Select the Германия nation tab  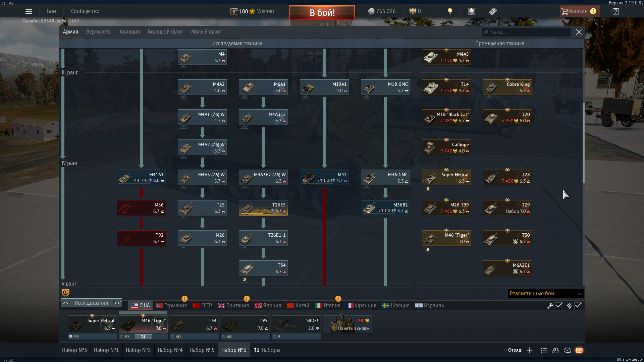click(171, 306)
